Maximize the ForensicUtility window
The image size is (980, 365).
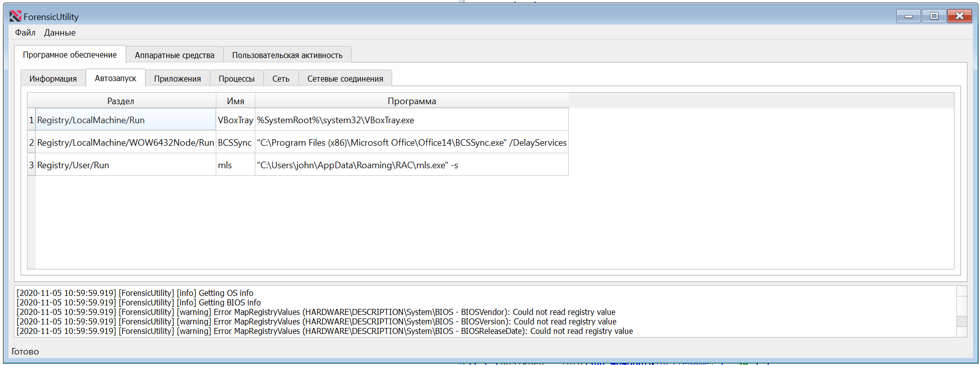tap(934, 16)
